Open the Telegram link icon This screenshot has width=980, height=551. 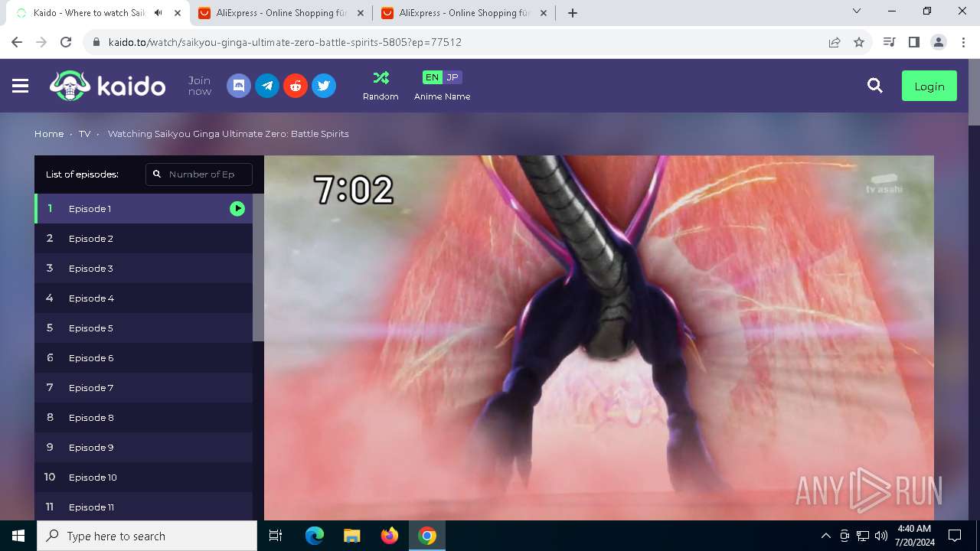pos(267,86)
